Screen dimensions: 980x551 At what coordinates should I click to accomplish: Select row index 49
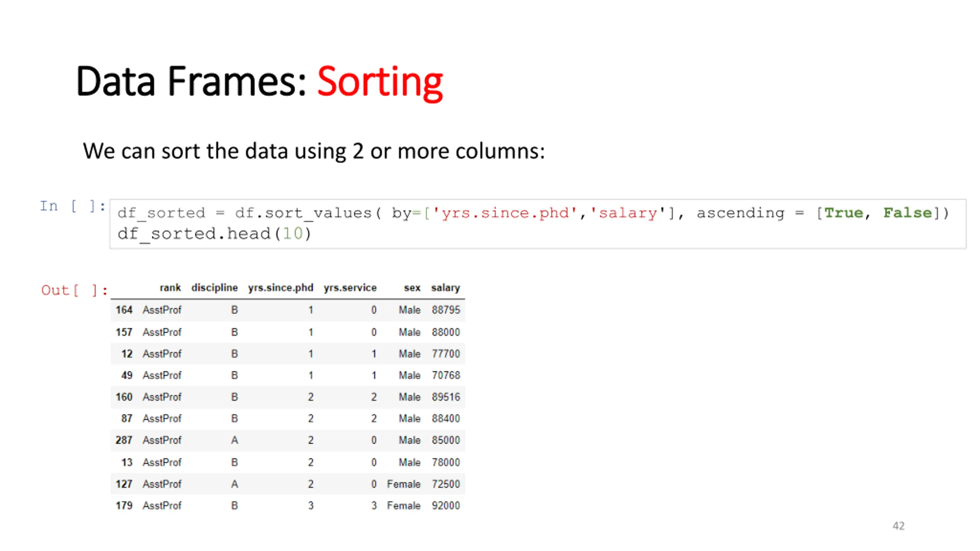(127, 375)
